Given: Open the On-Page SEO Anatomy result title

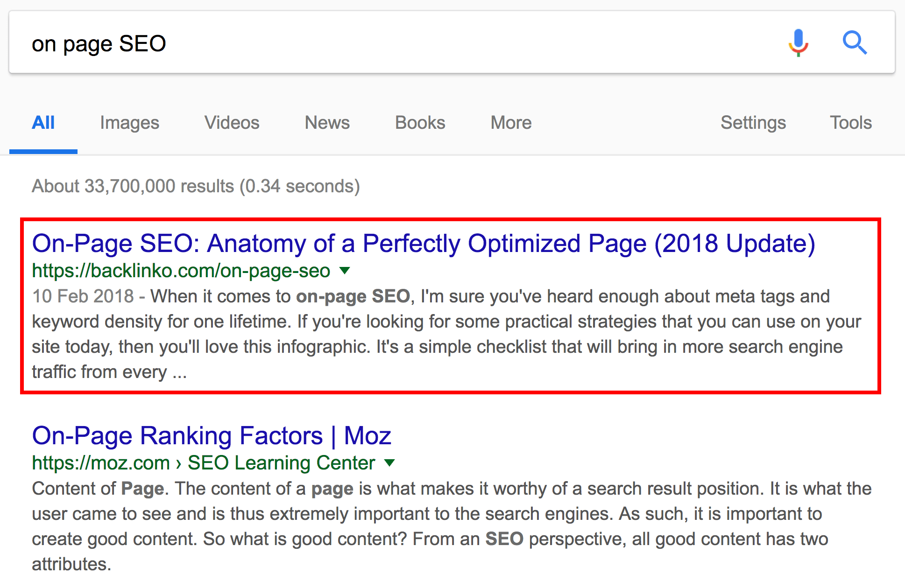Looking at the screenshot, I should pyautogui.click(x=424, y=244).
